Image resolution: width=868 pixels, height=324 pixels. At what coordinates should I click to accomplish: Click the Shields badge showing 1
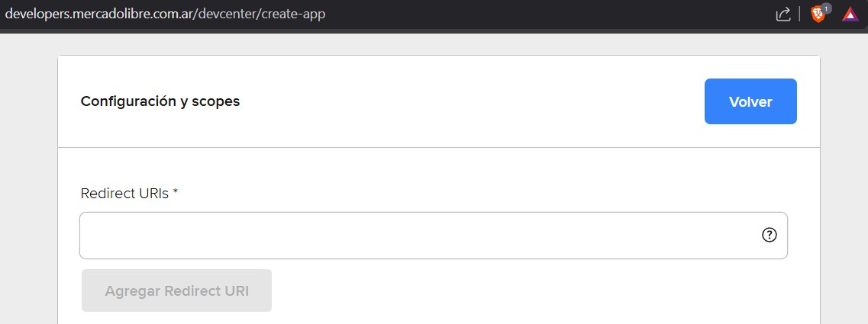(x=826, y=8)
